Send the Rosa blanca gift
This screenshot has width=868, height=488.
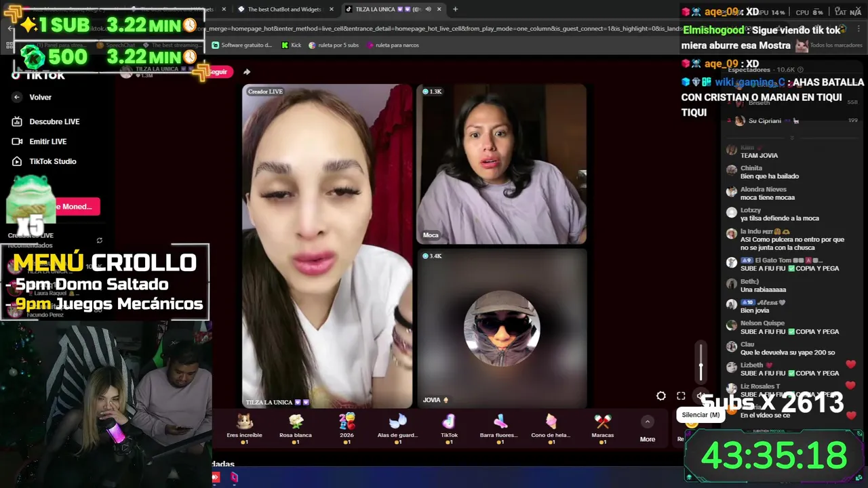tap(296, 428)
